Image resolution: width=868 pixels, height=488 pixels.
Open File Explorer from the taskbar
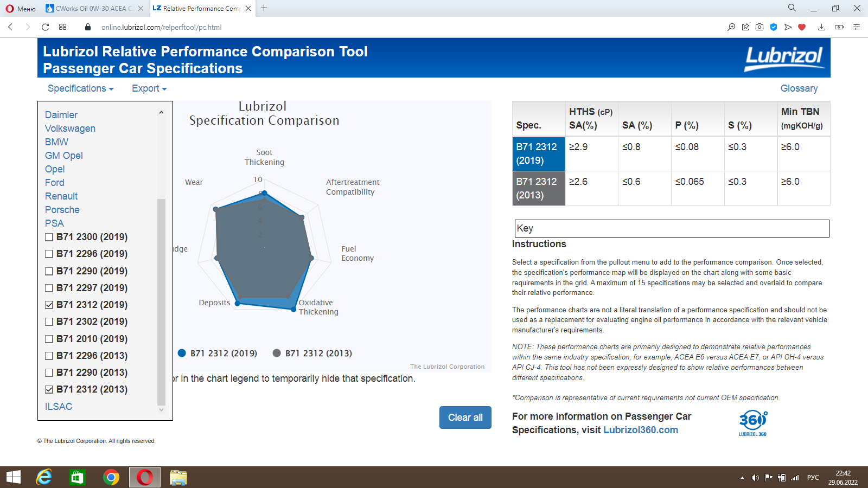tap(178, 477)
